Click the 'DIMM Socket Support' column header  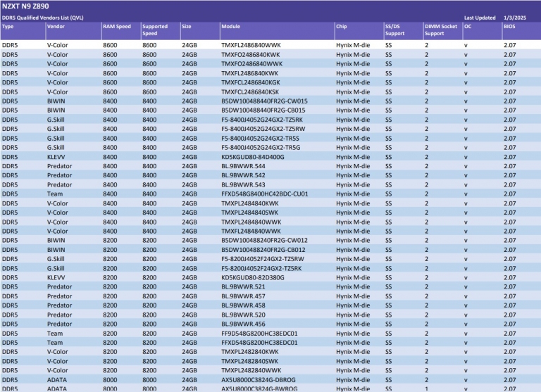pyautogui.click(x=441, y=30)
